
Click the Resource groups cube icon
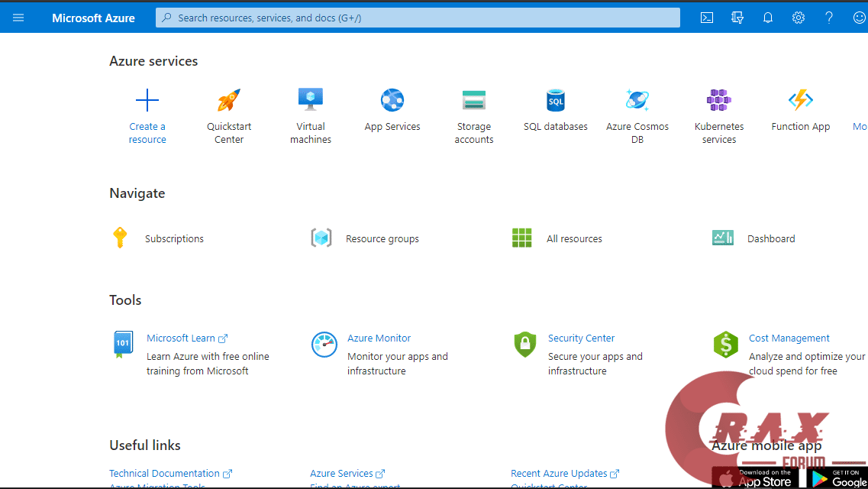pos(321,238)
